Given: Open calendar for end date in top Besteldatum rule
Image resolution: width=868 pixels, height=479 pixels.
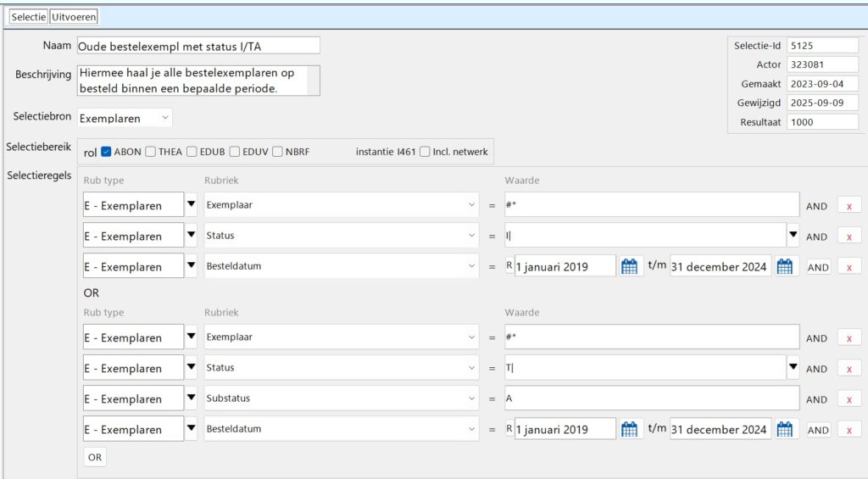Looking at the screenshot, I should tap(785, 266).
